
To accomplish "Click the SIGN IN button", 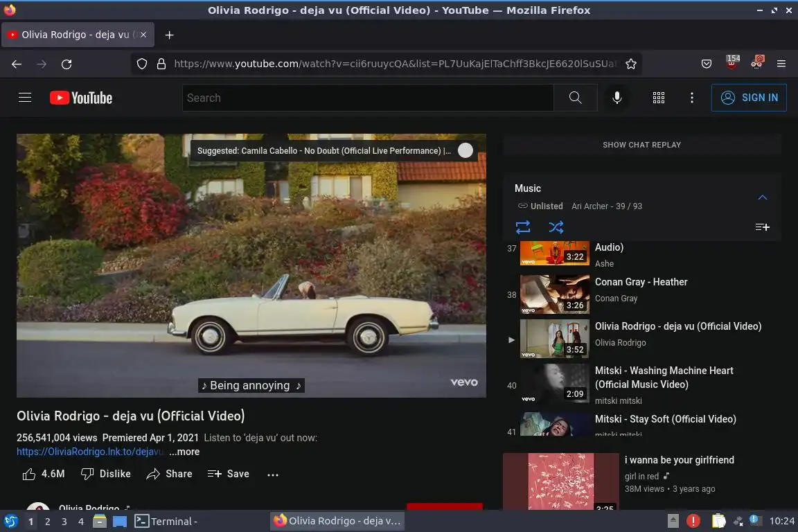I will [x=749, y=98].
